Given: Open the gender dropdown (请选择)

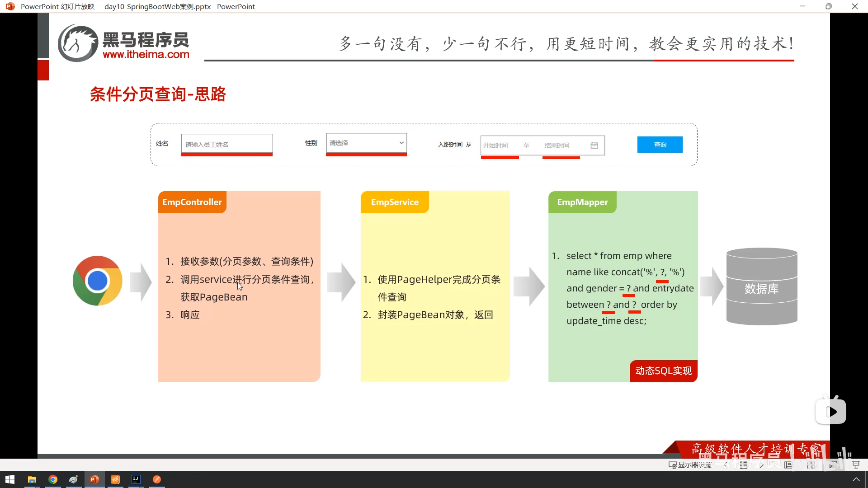Looking at the screenshot, I should click(x=367, y=143).
